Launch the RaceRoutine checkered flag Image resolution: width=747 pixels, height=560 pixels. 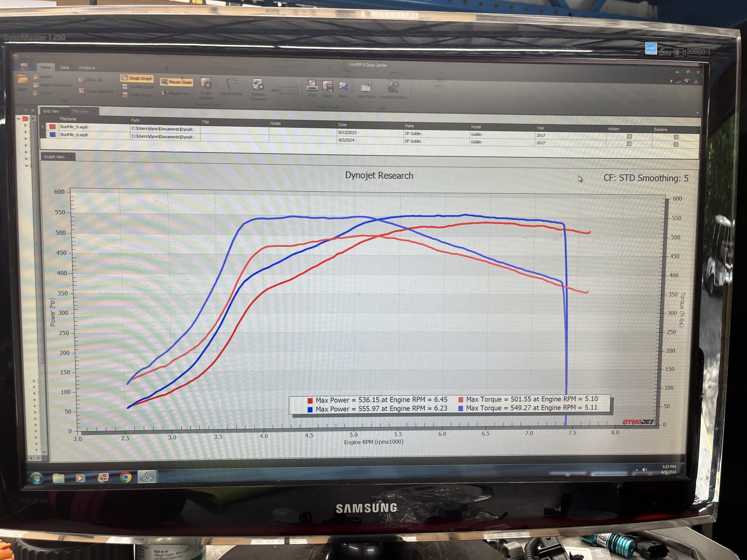point(232,87)
